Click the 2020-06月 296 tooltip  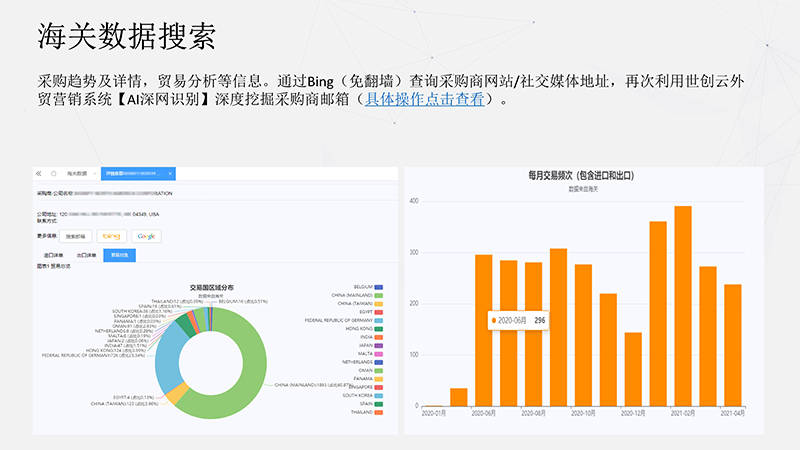click(x=518, y=320)
